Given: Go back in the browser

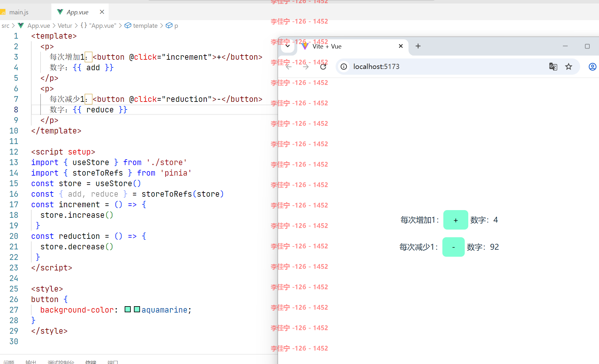Looking at the screenshot, I should pyautogui.click(x=289, y=66).
